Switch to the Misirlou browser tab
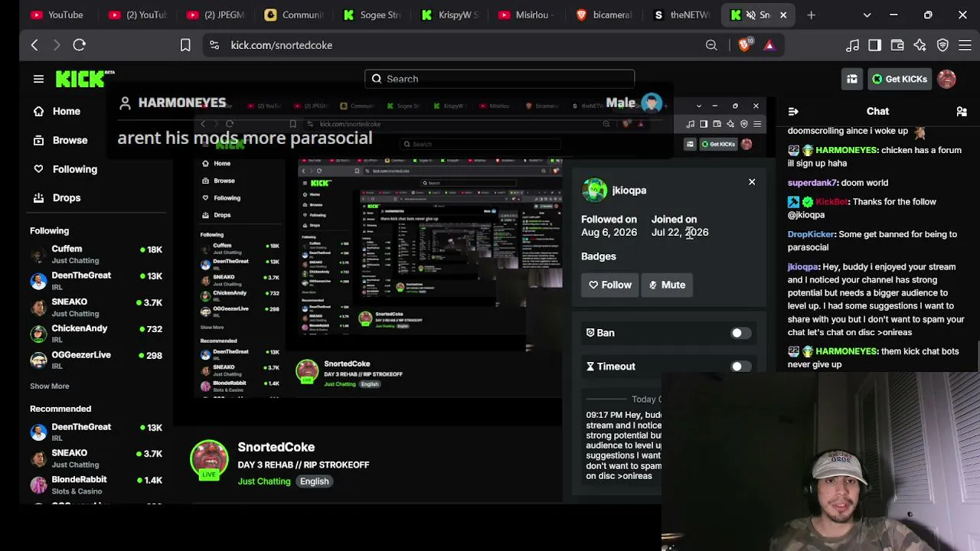The width and height of the screenshot is (980, 551). pos(528,15)
